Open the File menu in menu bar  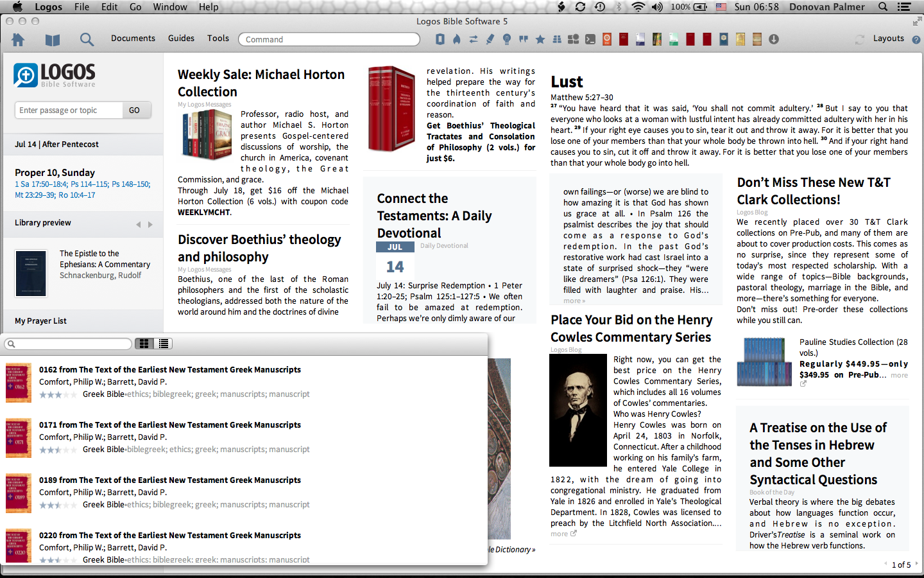coord(81,7)
